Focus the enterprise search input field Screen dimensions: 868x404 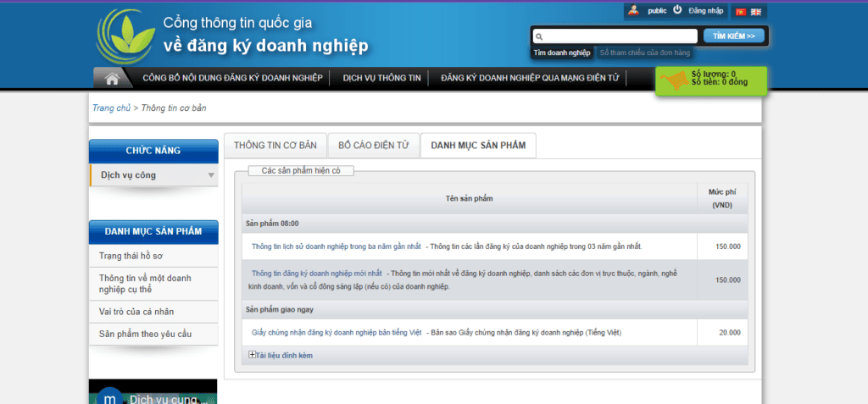click(615, 36)
